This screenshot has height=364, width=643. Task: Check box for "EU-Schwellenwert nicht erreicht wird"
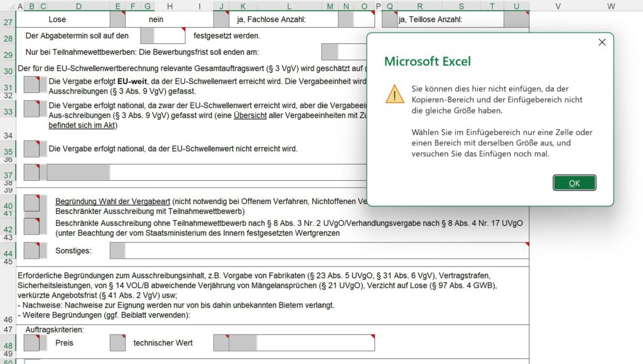pyautogui.click(x=31, y=149)
